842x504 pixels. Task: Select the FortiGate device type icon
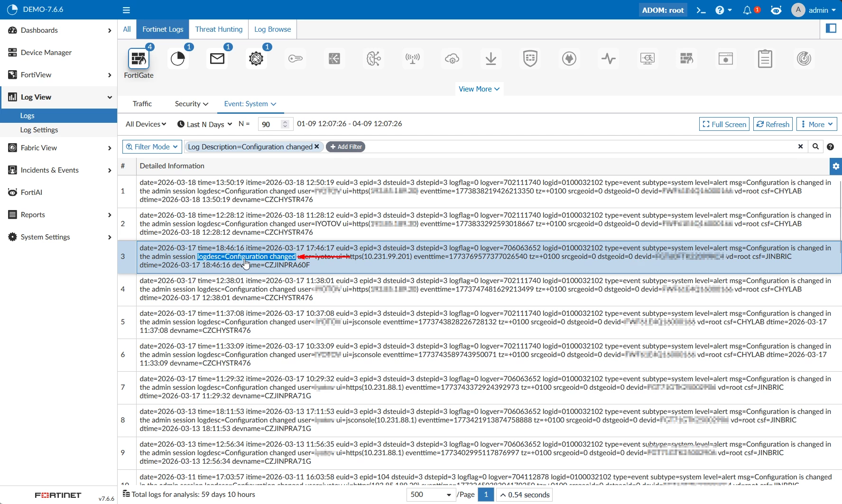139,59
